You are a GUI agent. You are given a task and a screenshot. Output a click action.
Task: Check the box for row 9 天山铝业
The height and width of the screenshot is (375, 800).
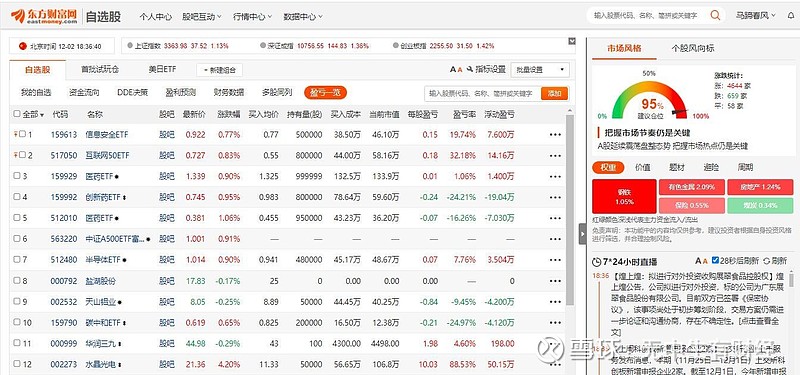point(17,301)
